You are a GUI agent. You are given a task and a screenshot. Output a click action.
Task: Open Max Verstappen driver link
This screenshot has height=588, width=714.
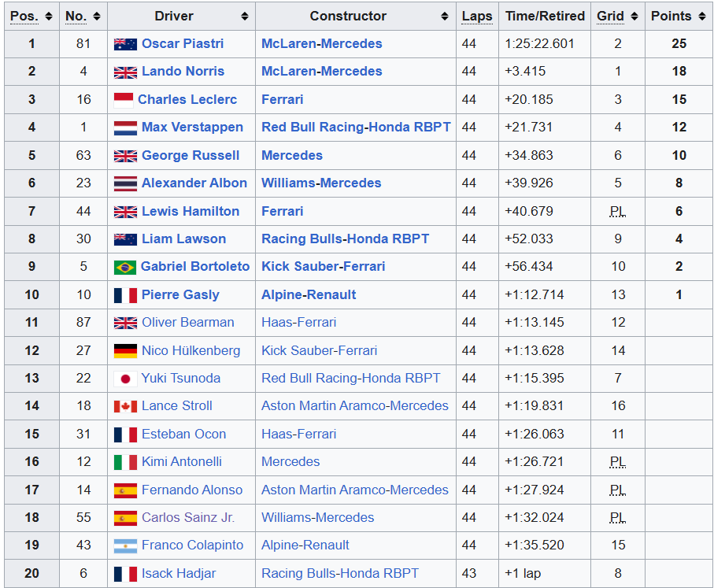(192, 127)
